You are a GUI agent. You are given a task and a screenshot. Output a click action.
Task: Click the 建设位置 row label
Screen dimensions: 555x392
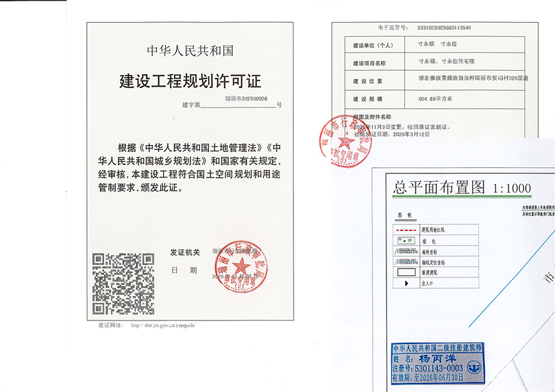368,81
